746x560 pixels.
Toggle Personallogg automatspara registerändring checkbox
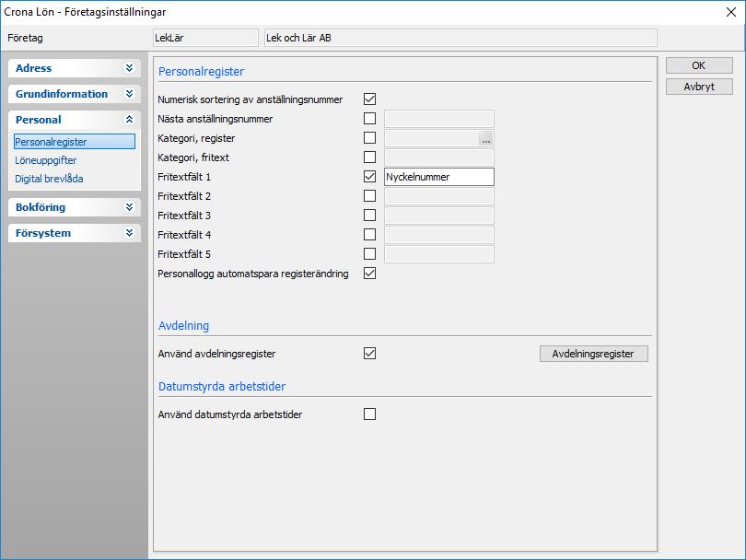(369, 274)
